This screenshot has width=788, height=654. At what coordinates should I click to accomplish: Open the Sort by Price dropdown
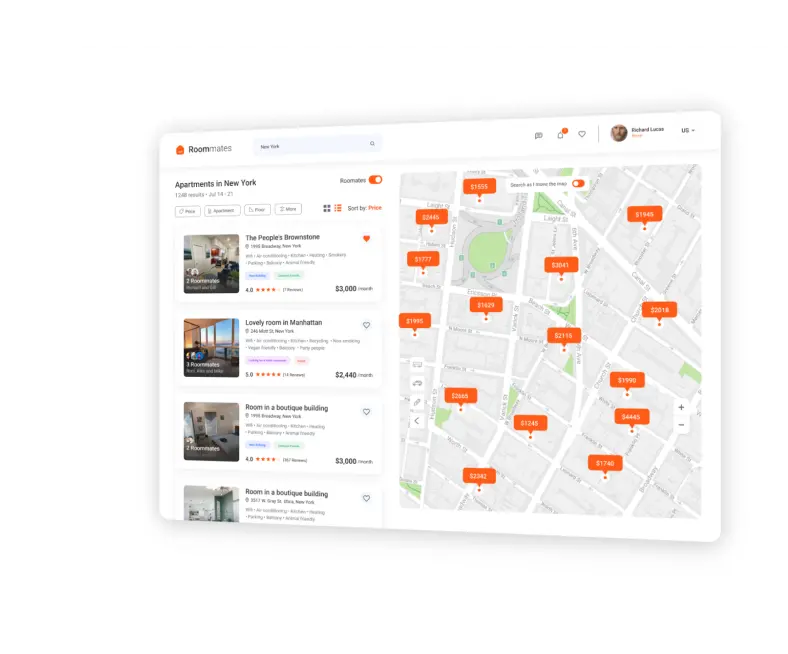[364, 208]
